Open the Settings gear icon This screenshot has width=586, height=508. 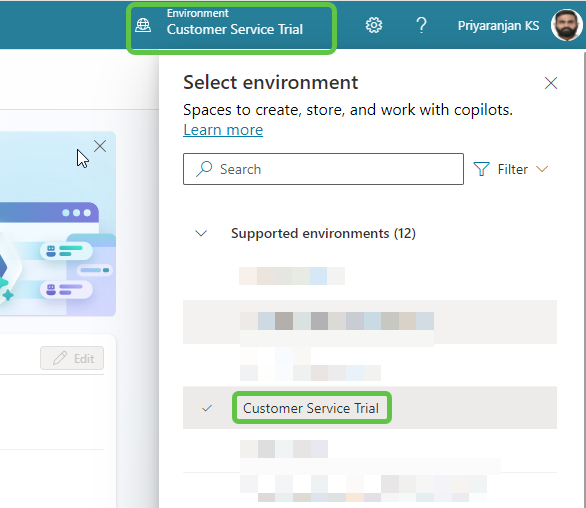(x=374, y=25)
